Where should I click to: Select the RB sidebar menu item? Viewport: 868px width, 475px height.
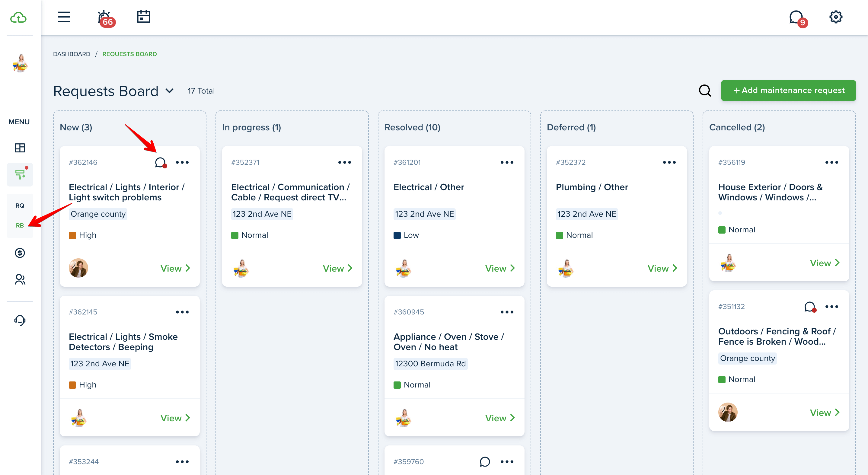pyautogui.click(x=20, y=225)
